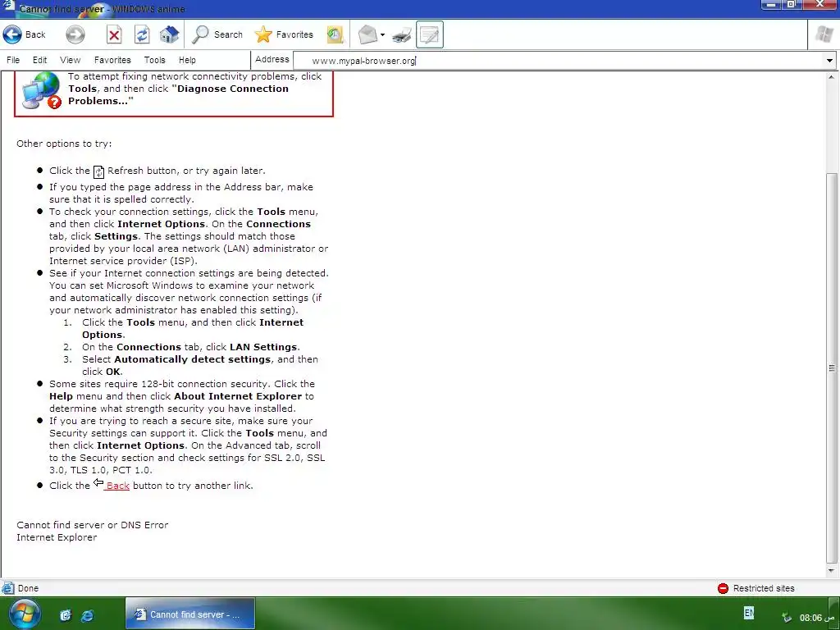Go back with the Back arrow icon
This screenshot has height=630, width=840.
[x=13, y=34]
